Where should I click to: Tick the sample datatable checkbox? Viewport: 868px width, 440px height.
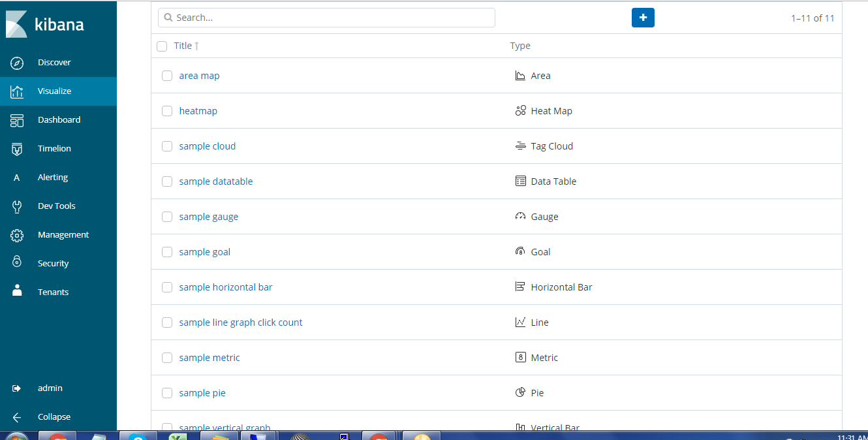[167, 181]
